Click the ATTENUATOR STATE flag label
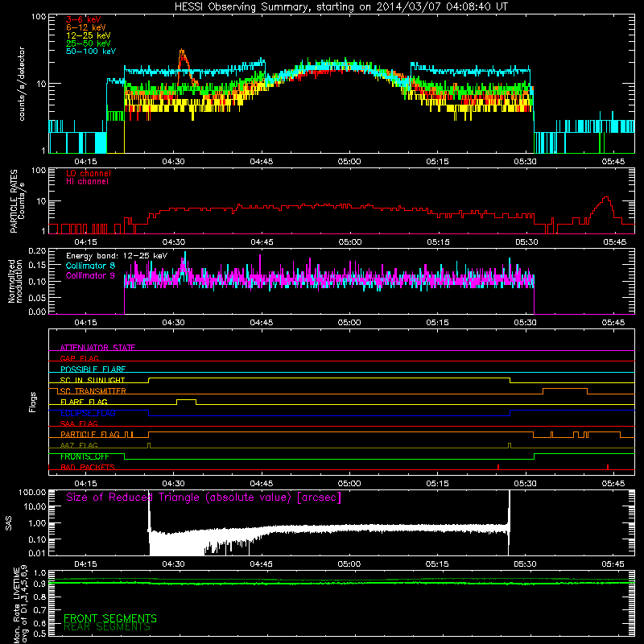 97,348
